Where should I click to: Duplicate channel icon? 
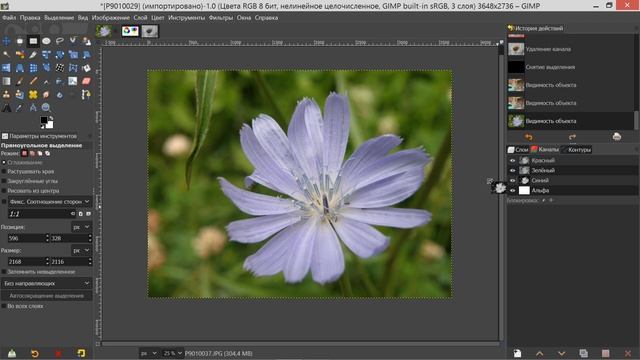click(x=584, y=353)
